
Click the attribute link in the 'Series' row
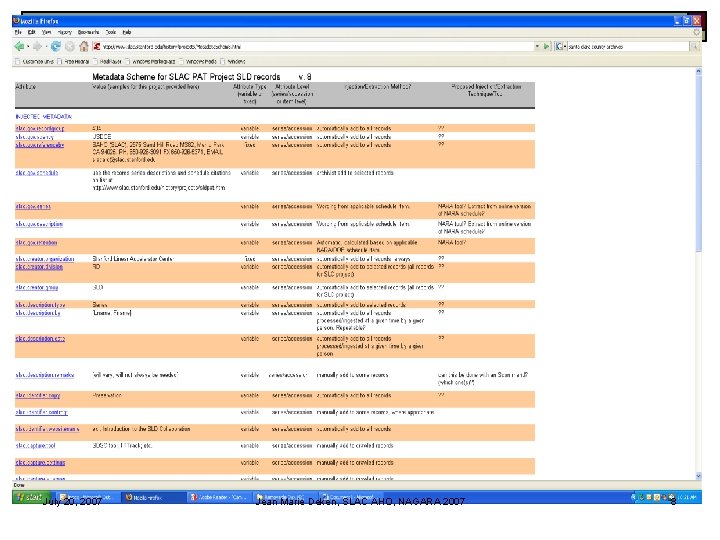point(40,305)
